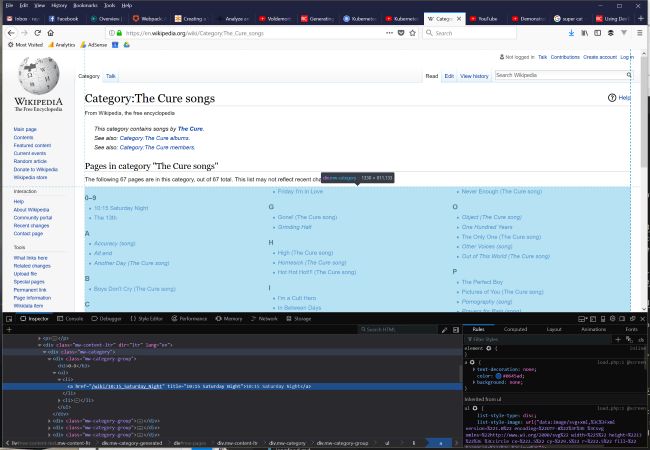This screenshot has width=650, height=450.
Task: Click the Wikipedia search magnifier icon
Action: coord(629,75)
